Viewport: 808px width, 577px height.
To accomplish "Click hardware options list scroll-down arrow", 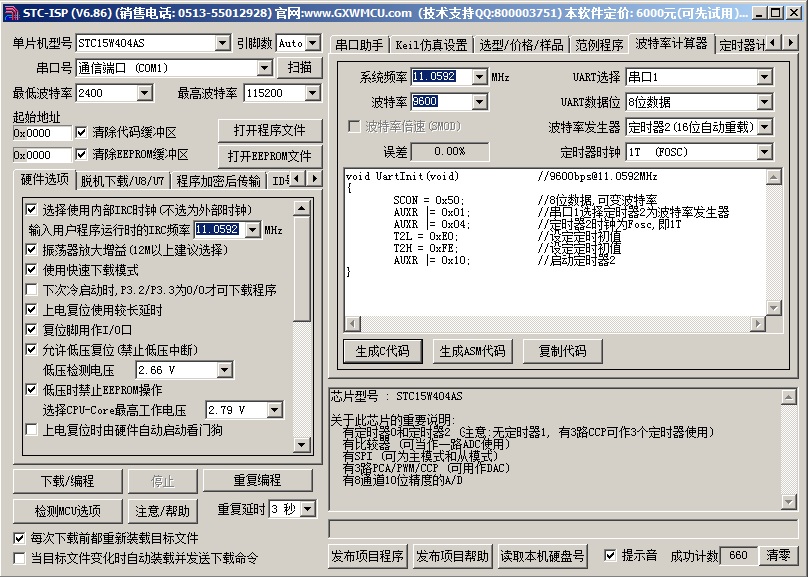I will (x=301, y=445).
